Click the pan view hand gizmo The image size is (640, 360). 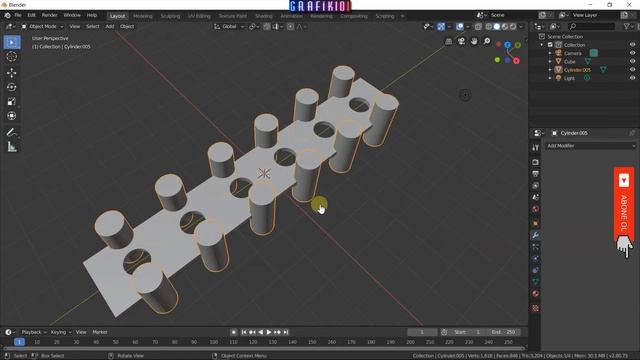click(474, 41)
